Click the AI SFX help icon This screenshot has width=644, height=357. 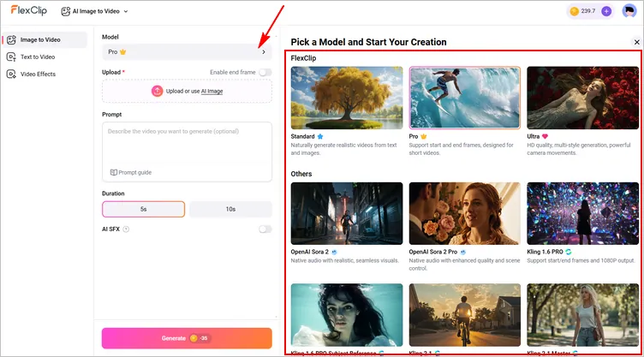point(126,229)
